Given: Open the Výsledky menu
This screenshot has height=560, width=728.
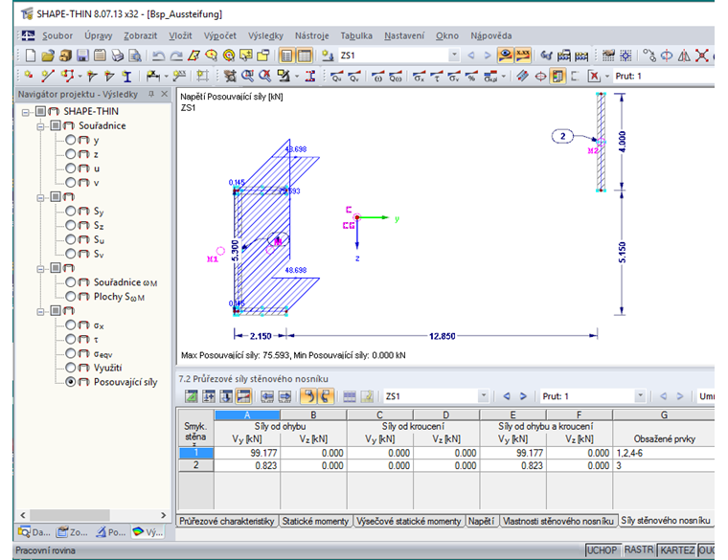Looking at the screenshot, I should [x=265, y=35].
